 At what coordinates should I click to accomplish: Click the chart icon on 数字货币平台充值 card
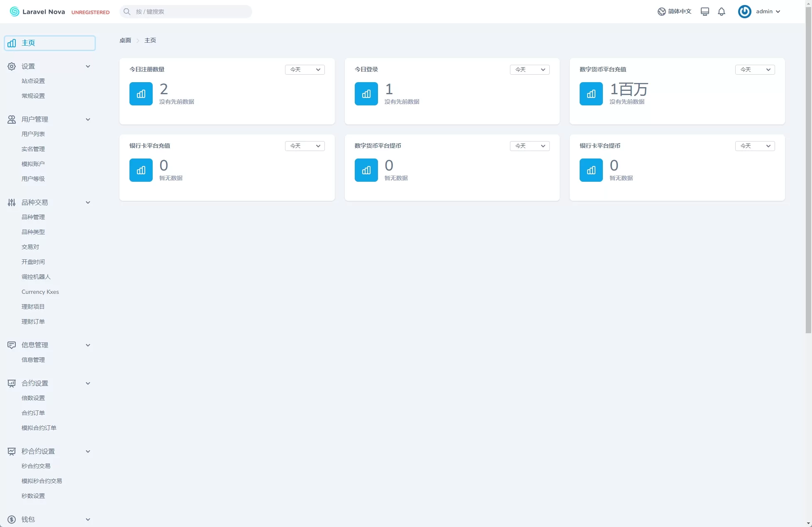[x=591, y=94]
